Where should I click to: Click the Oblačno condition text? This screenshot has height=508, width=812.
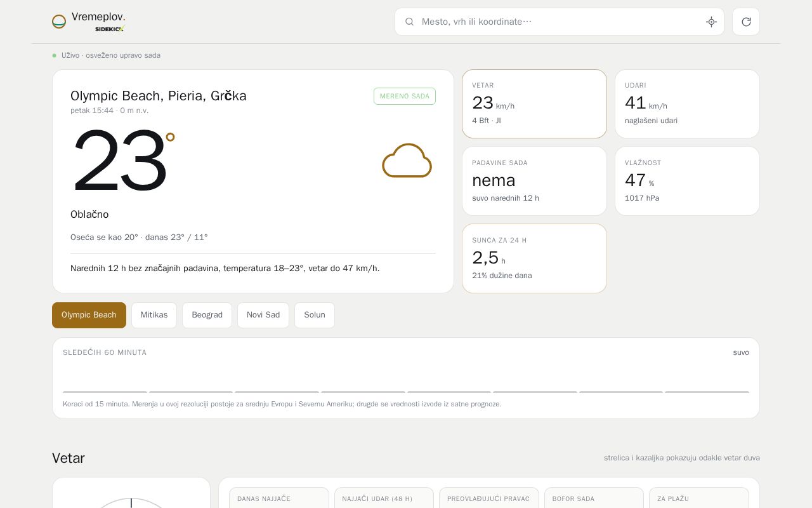89,215
